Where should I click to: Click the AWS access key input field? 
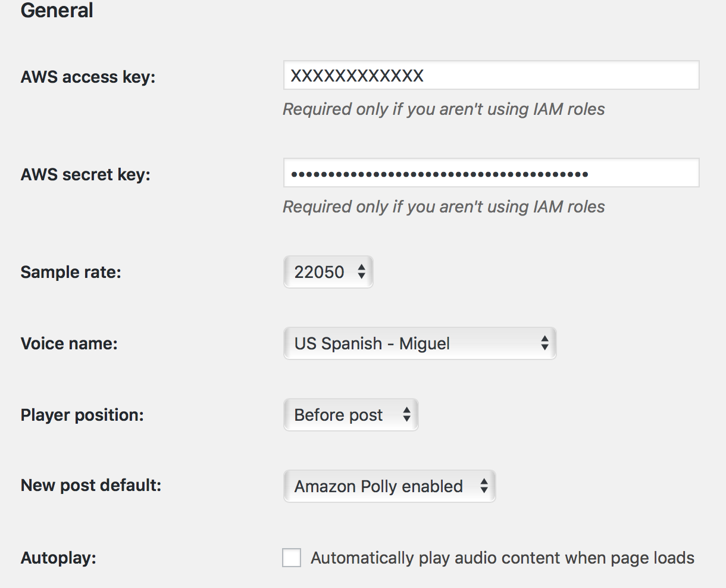click(x=491, y=76)
